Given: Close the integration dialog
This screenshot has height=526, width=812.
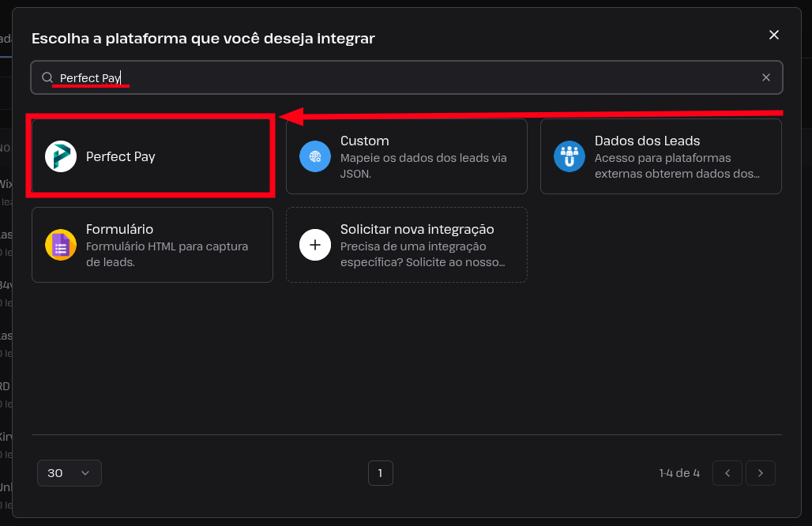Looking at the screenshot, I should tap(773, 35).
